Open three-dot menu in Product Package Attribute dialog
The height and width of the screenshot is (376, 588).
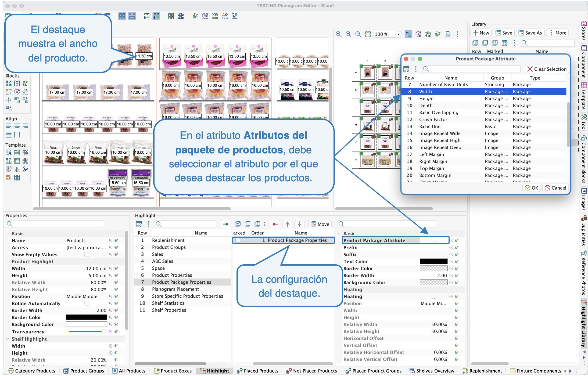tap(416, 69)
